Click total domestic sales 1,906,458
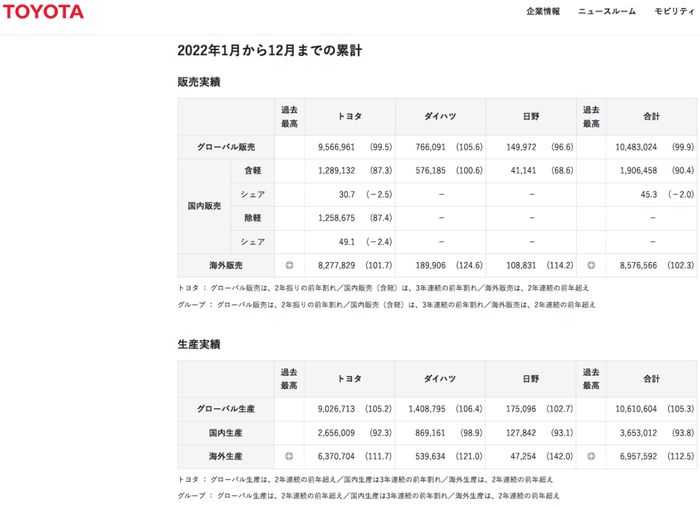 (638, 170)
